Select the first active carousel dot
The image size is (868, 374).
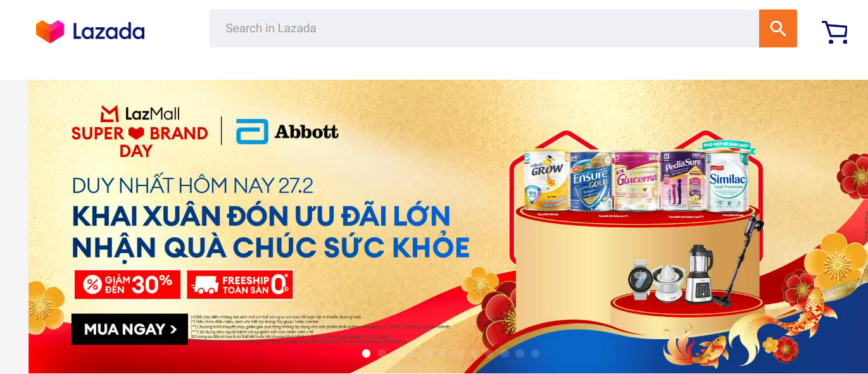click(x=366, y=354)
